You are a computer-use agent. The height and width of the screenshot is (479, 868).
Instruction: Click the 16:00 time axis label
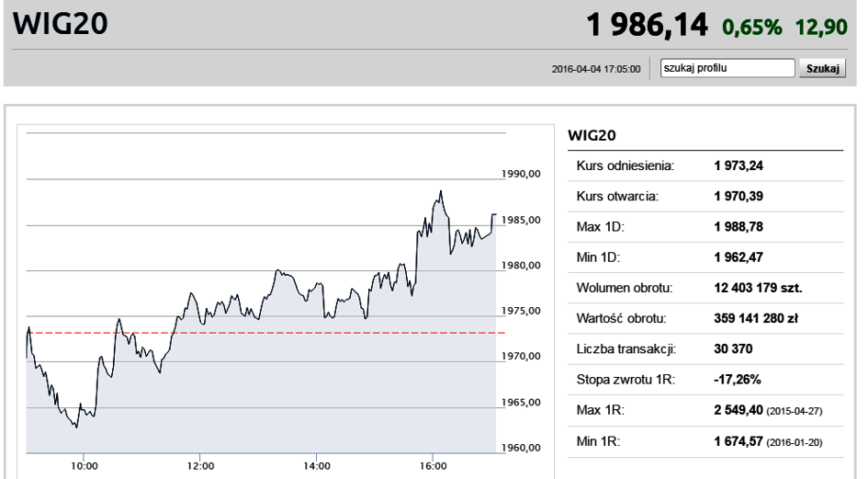[x=433, y=466]
